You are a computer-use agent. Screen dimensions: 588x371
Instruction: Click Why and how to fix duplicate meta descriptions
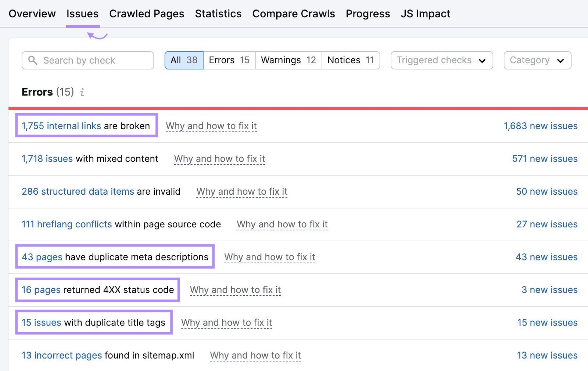click(270, 257)
